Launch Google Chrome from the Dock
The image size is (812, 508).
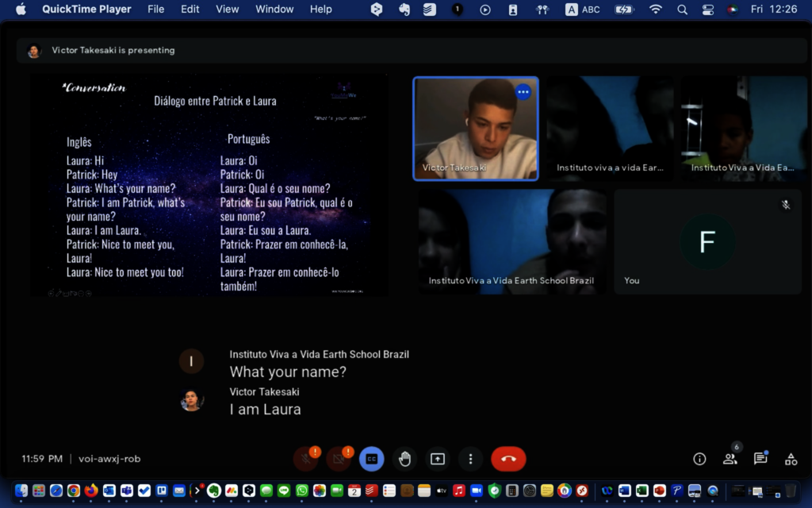(74, 491)
